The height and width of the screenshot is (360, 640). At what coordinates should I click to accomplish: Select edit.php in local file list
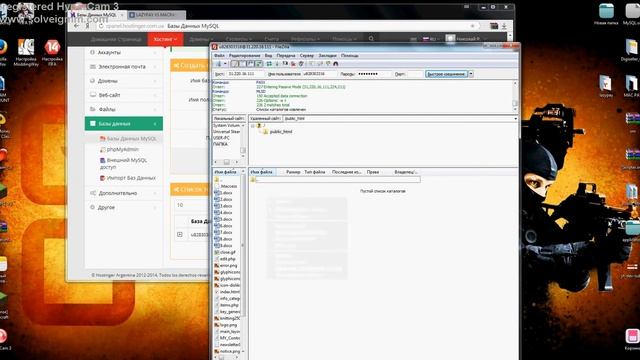(x=225, y=259)
